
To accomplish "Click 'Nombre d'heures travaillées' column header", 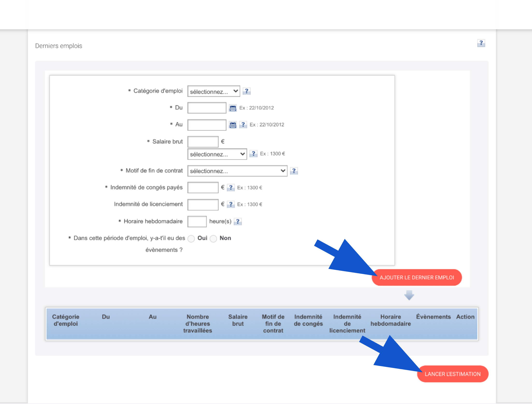I will coord(198,324).
